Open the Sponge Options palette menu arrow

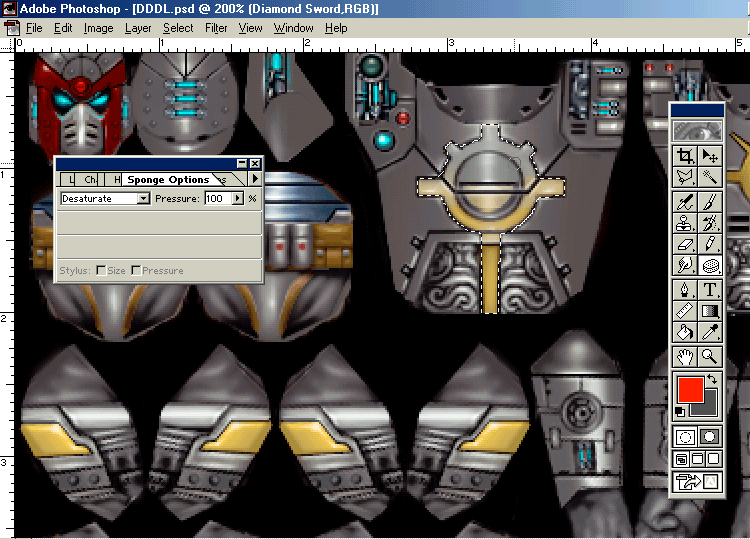pos(254,179)
